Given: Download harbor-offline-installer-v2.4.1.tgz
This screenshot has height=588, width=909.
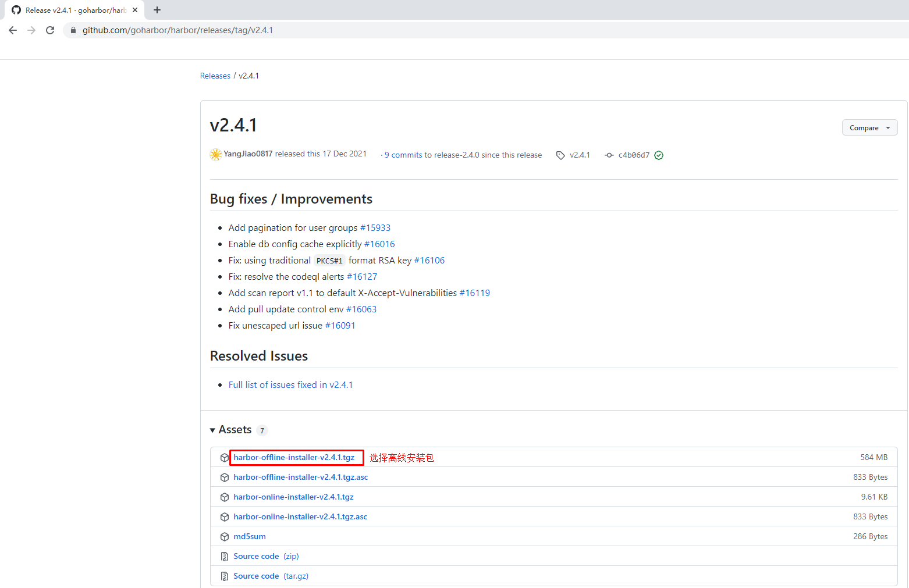Looking at the screenshot, I should click(294, 458).
